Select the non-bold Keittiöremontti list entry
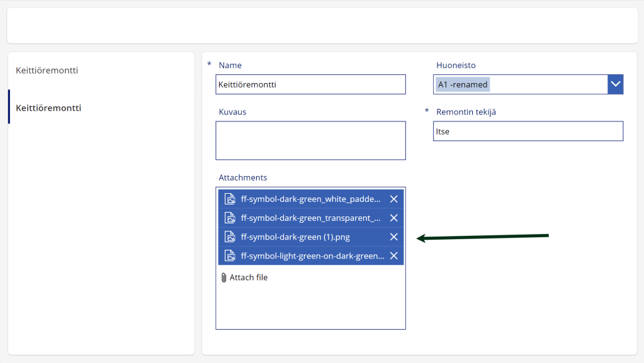Viewport: 644px width, 363px height. [x=47, y=70]
